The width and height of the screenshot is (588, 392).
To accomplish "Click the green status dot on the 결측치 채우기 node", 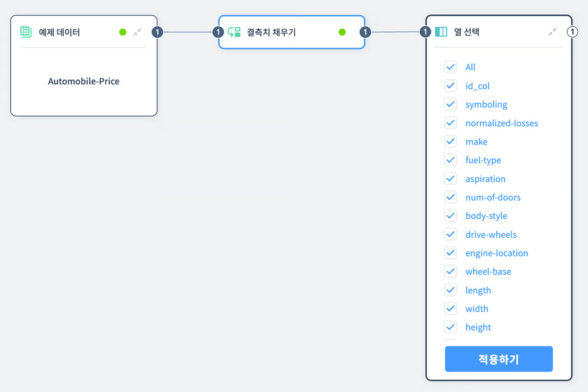I will [342, 32].
